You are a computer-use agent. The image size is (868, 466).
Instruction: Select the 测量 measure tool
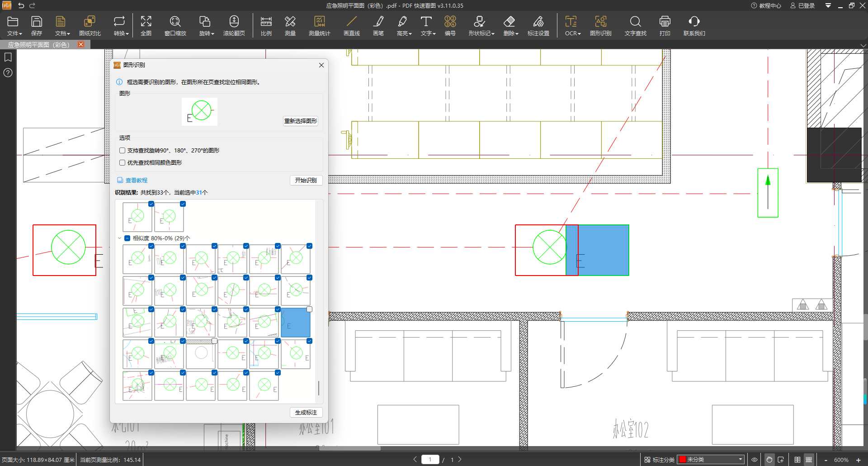(290, 26)
